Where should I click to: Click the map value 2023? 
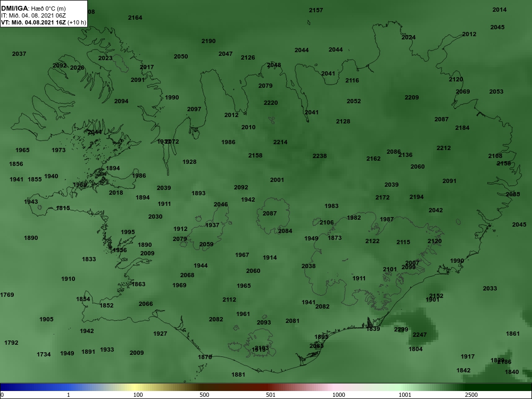point(105,58)
